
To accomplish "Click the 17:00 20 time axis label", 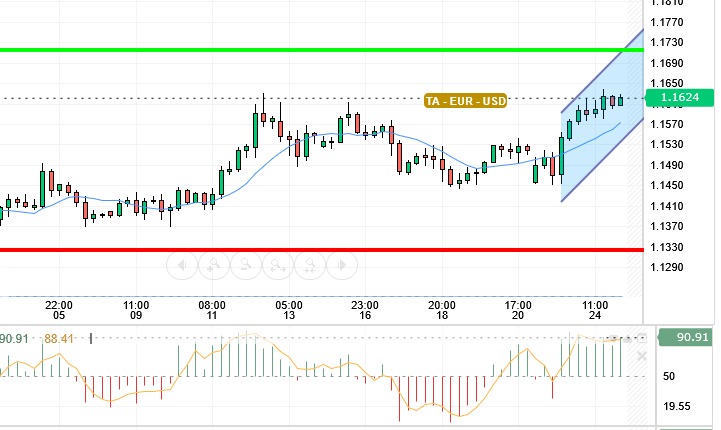I will tap(518, 310).
